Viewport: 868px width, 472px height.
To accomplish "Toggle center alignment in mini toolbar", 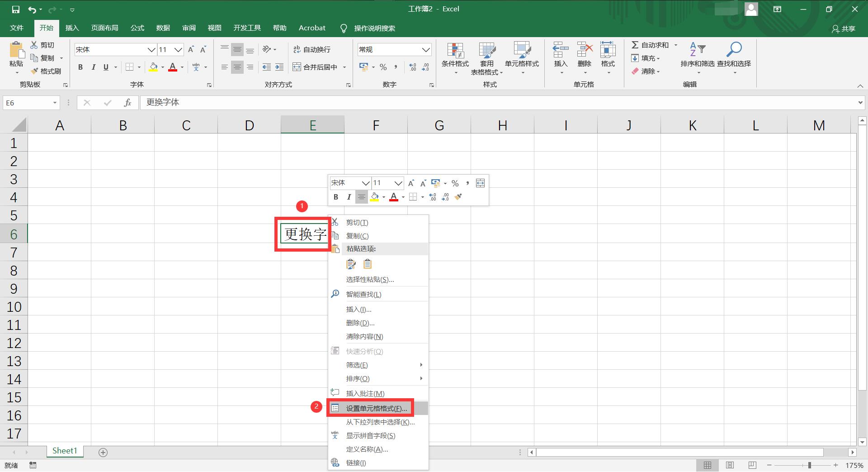I will point(361,197).
